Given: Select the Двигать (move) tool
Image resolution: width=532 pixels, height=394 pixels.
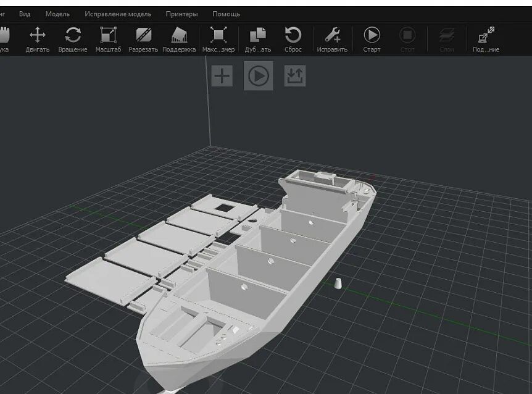Looking at the screenshot, I should pyautogui.click(x=38, y=40).
